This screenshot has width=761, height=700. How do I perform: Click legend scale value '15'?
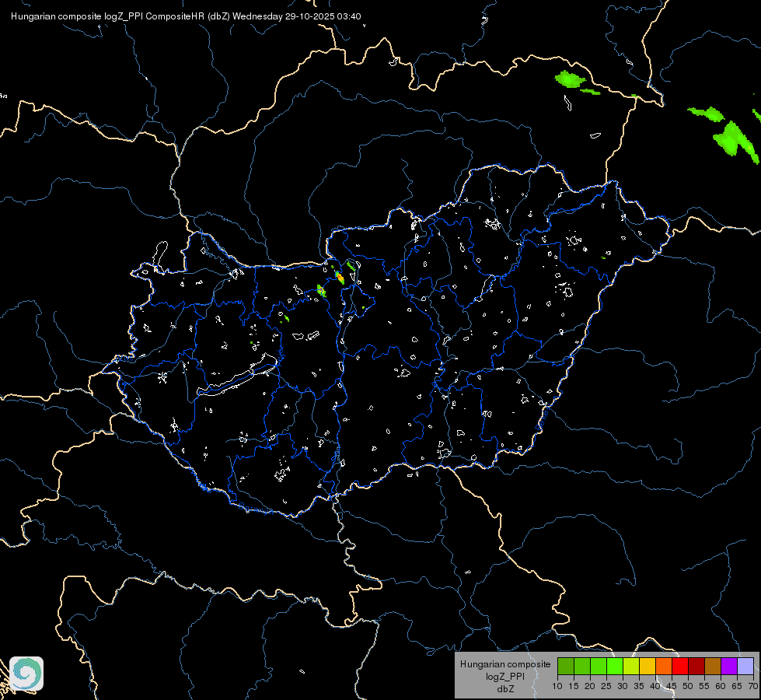tap(574, 686)
